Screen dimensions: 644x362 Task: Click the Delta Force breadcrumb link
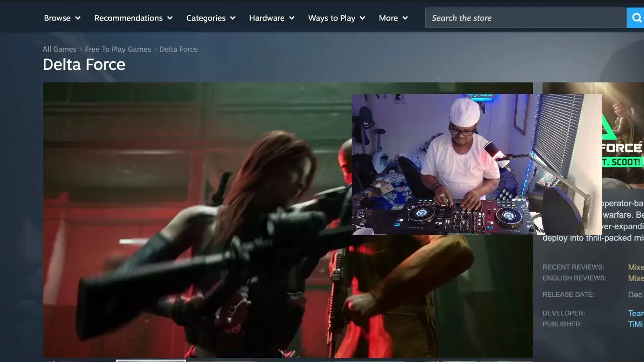(179, 49)
